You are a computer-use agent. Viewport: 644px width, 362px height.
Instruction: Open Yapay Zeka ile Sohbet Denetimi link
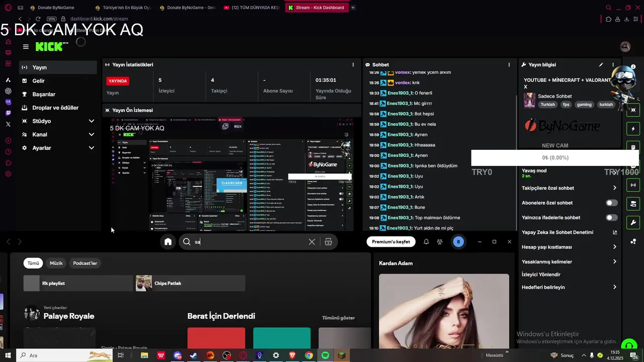pyautogui.click(x=570, y=232)
